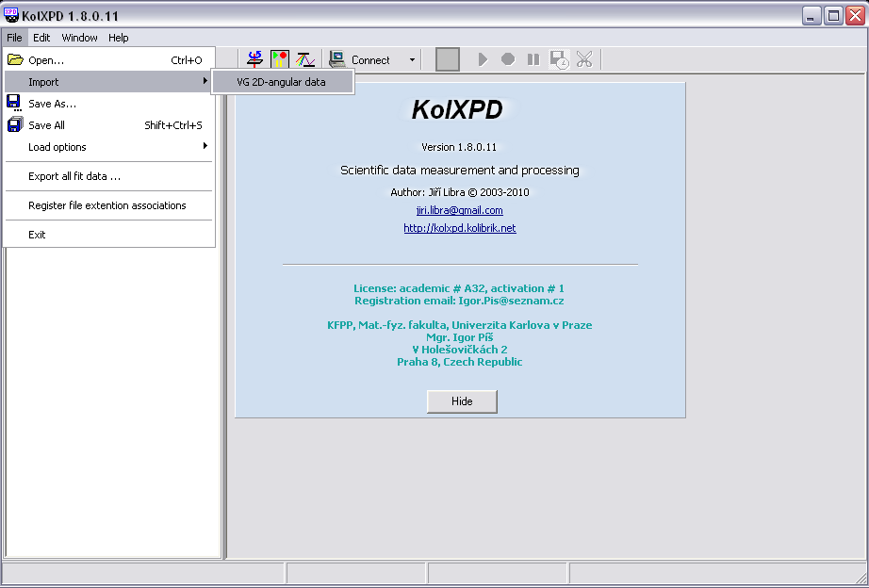
Task: Pause measurement with the pause button
Action: [x=533, y=59]
